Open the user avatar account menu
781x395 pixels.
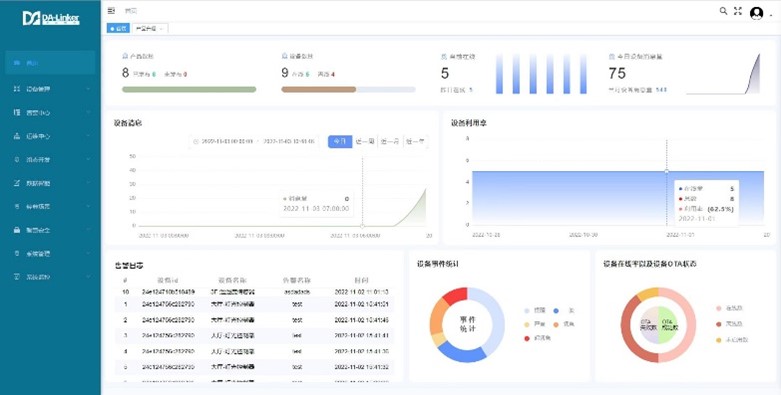tap(757, 13)
